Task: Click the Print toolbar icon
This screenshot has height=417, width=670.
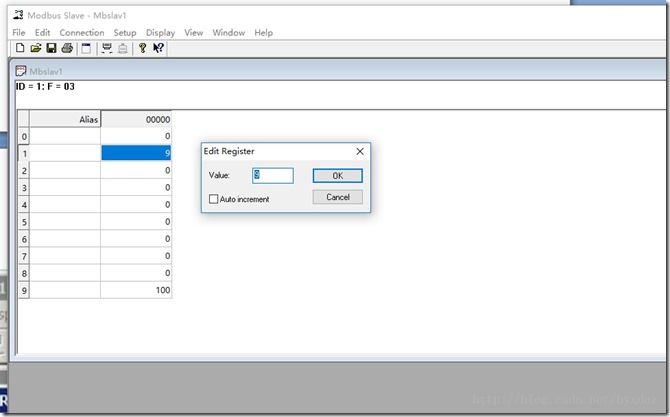Action: coord(67,48)
